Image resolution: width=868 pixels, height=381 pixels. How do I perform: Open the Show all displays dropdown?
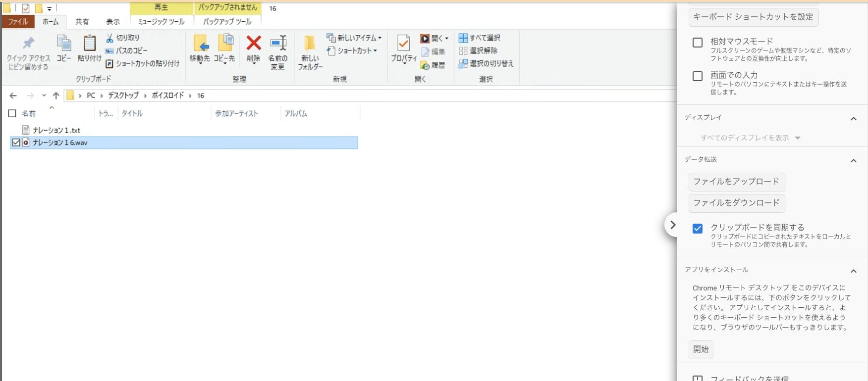[x=750, y=138]
